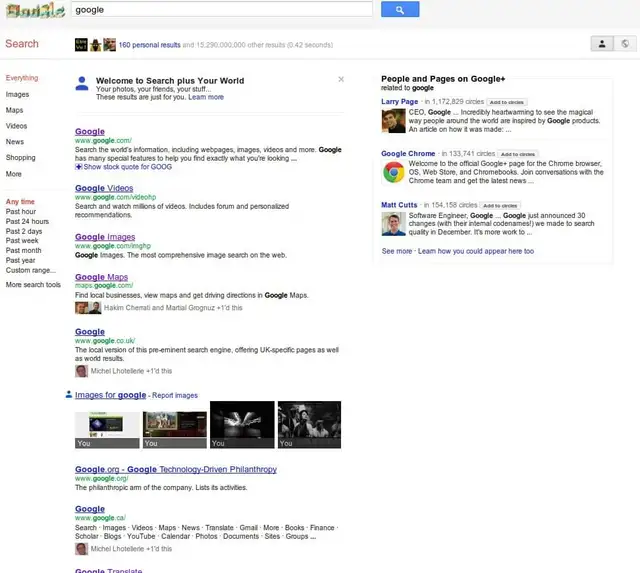Add Matt Cutts to circles

click(500, 206)
